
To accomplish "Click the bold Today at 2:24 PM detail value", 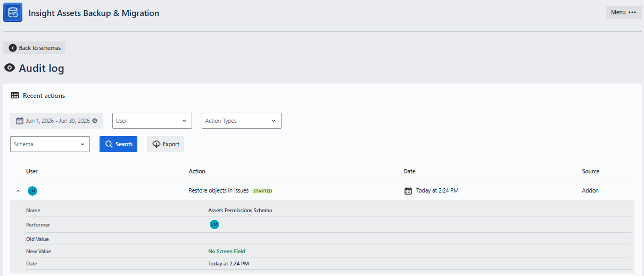I will pyautogui.click(x=228, y=264).
